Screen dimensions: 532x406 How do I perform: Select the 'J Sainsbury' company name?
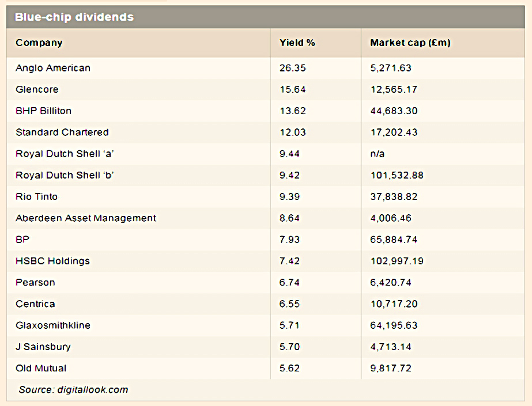coord(43,347)
